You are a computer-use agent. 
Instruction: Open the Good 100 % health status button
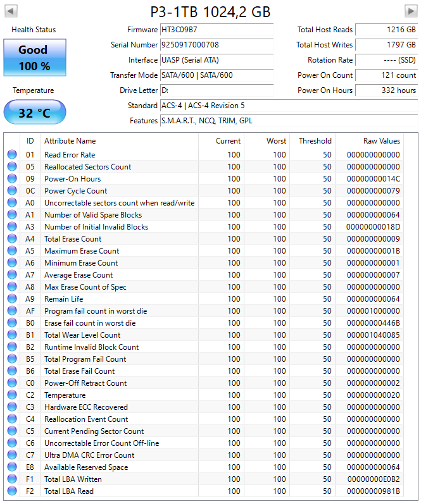(35, 58)
